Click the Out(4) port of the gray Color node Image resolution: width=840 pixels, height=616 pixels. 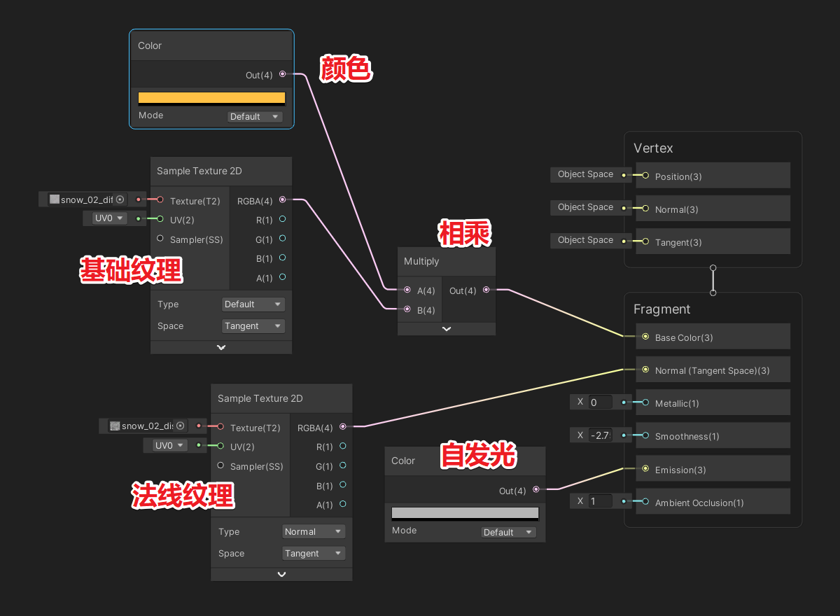click(x=535, y=490)
